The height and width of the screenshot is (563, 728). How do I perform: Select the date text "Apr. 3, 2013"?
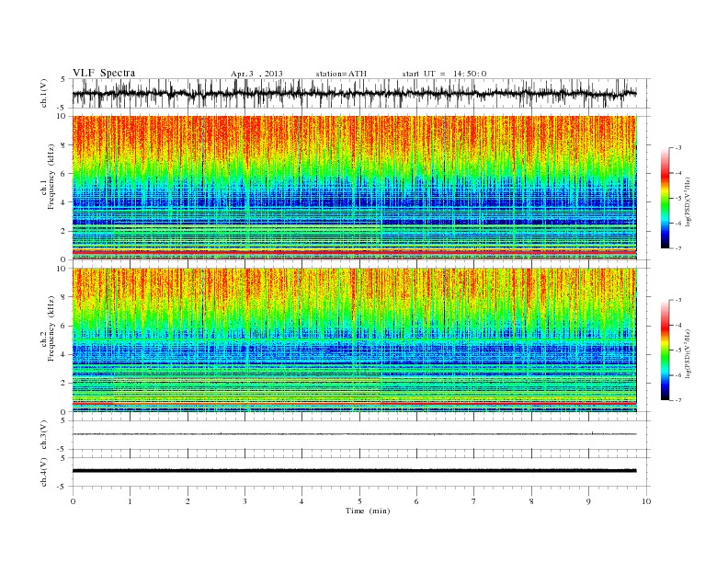(x=256, y=74)
